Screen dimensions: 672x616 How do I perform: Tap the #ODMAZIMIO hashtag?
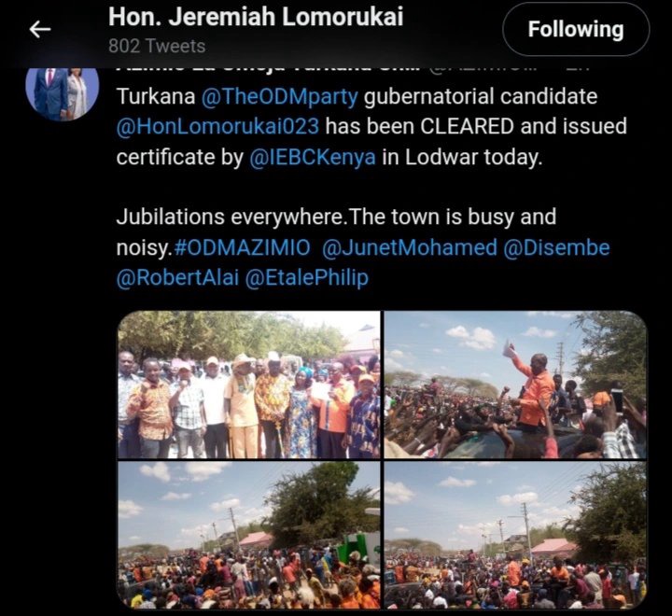(x=242, y=247)
